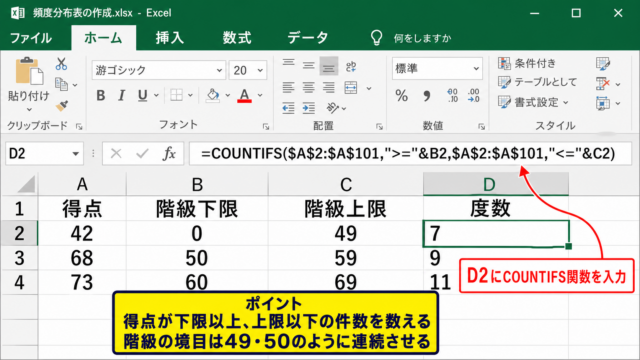
Task: Select column D header
Action: point(496,184)
